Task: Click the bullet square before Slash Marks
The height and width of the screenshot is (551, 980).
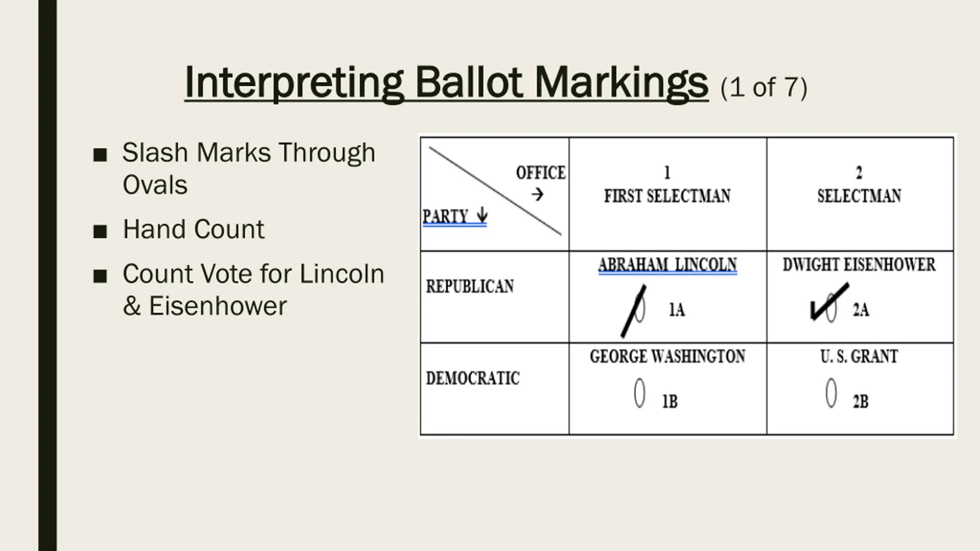Action: [100, 155]
